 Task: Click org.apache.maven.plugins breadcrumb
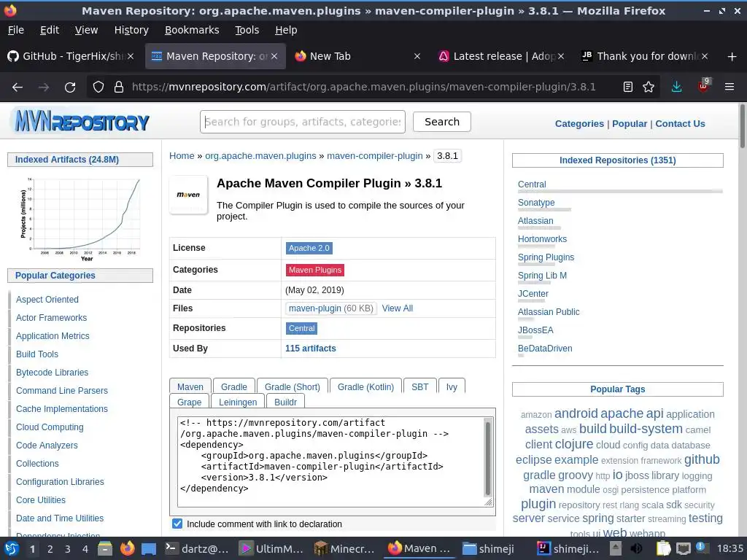pos(260,156)
